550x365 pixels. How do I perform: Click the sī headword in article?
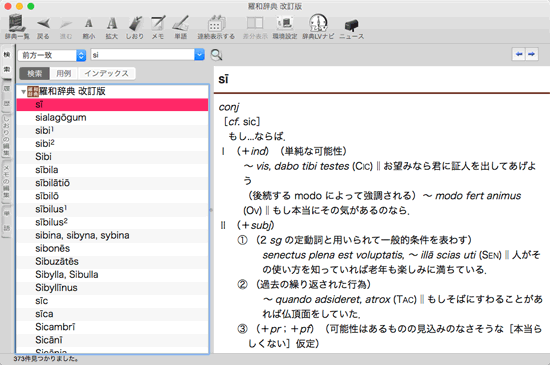(x=223, y=80)
